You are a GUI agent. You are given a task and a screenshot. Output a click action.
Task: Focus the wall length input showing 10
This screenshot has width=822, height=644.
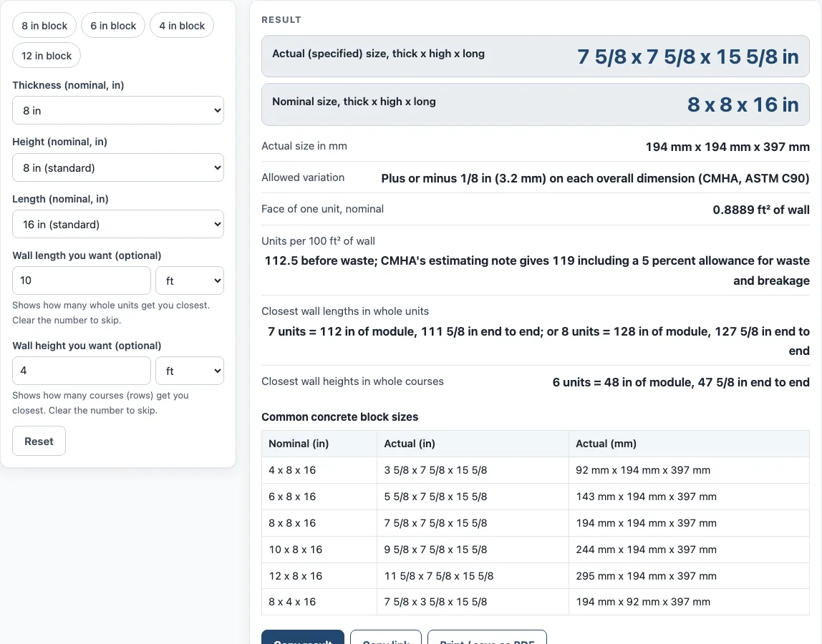[82, 281]
